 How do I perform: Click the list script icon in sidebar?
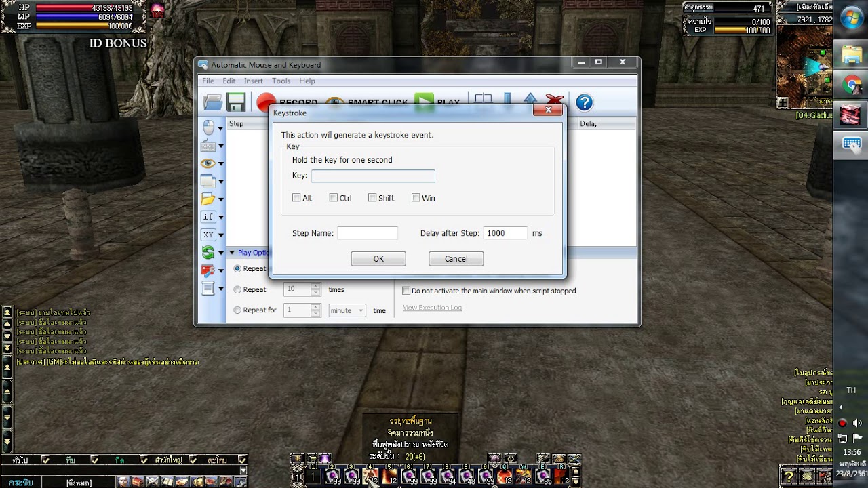[x=208, y=289]
